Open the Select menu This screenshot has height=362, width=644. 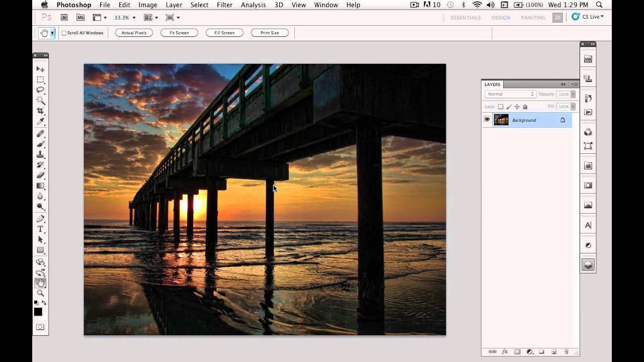tap(199, 5)
